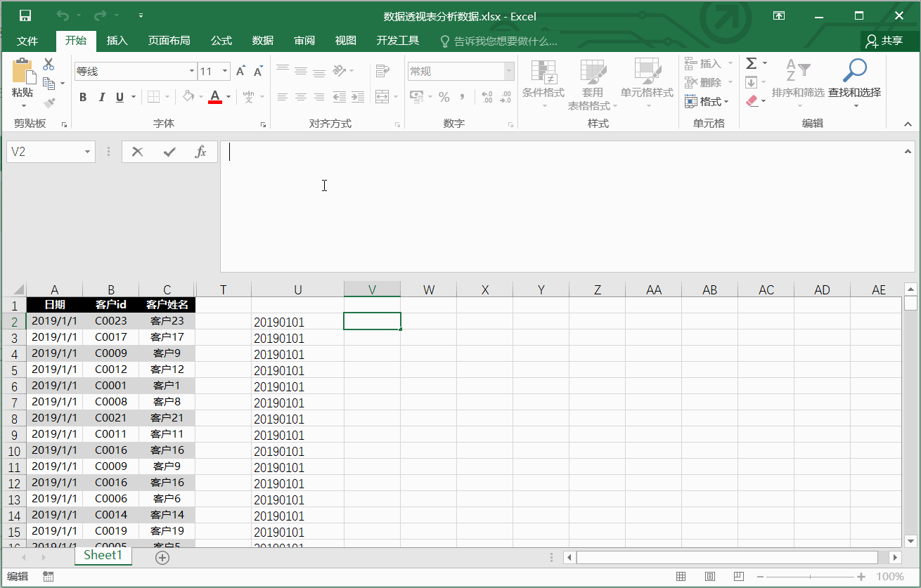Cancel the formula entry with the X icon
Viewport: 921px width, 588px height.
click(x=137, y=152)
